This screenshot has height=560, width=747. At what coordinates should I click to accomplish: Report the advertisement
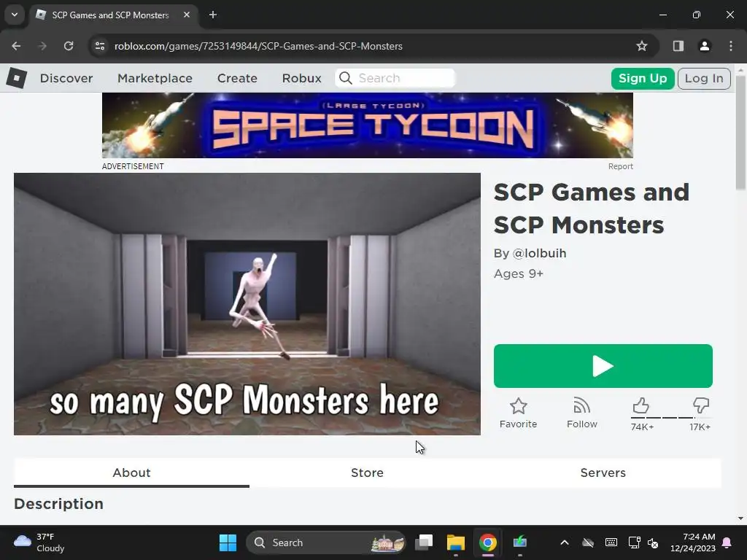point(620,166)
